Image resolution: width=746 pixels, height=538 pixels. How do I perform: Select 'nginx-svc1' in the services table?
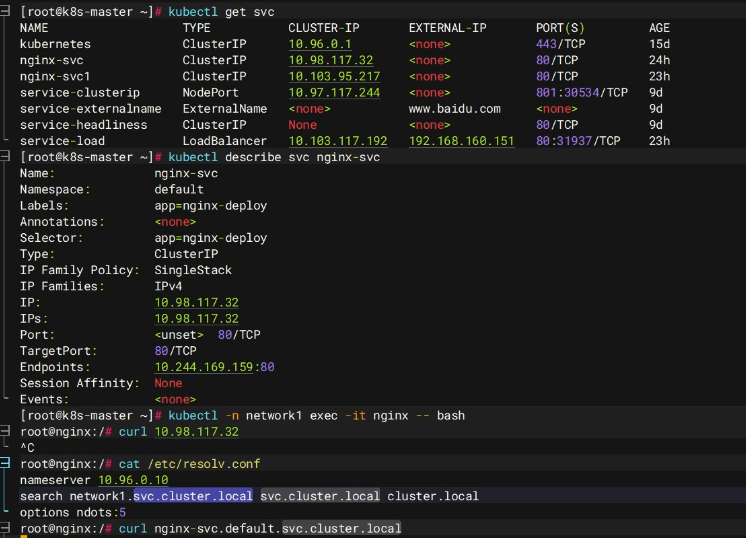tap(55, 77)
